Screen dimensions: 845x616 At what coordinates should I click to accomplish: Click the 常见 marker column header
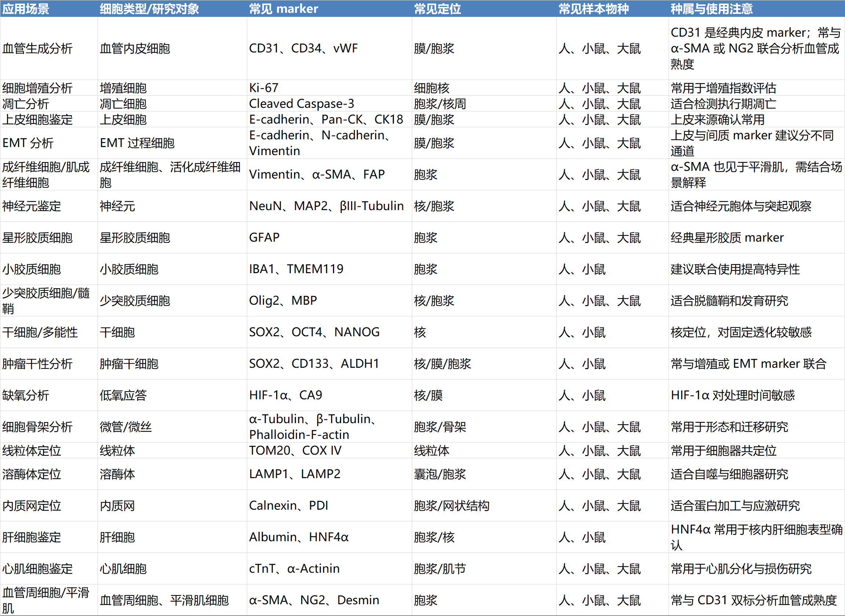point(284,8)
